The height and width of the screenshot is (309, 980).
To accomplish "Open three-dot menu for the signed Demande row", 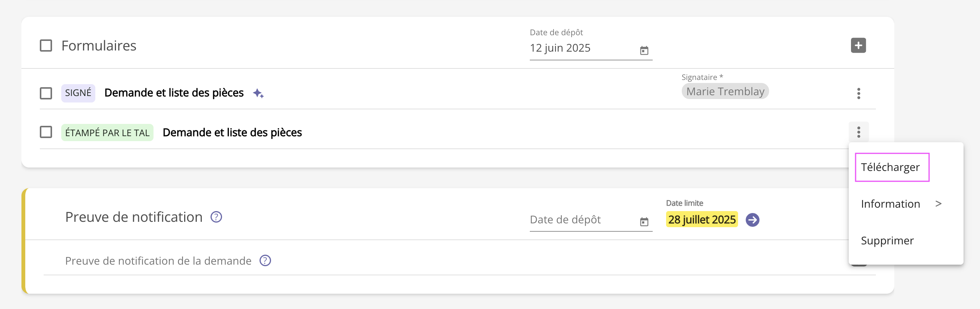I will (859, 93).
